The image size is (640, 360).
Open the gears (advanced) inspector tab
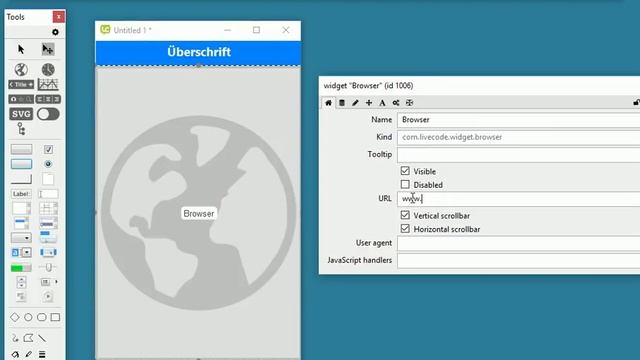[396, 103]
